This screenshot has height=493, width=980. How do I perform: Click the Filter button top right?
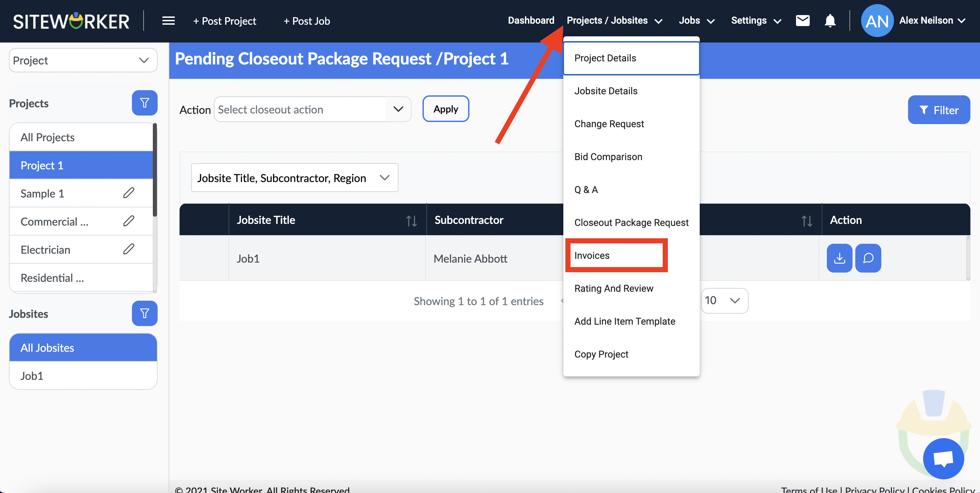pos(938,109)
